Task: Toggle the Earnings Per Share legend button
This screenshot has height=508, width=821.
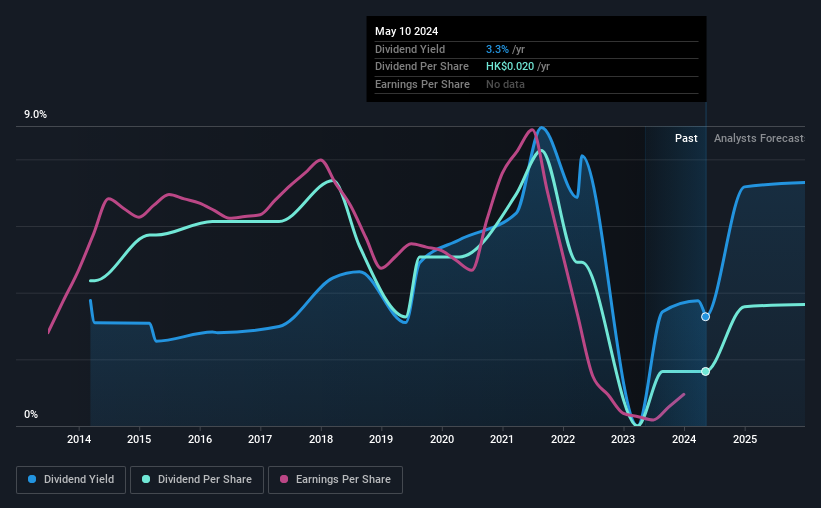Action: [x=335, y=480]
